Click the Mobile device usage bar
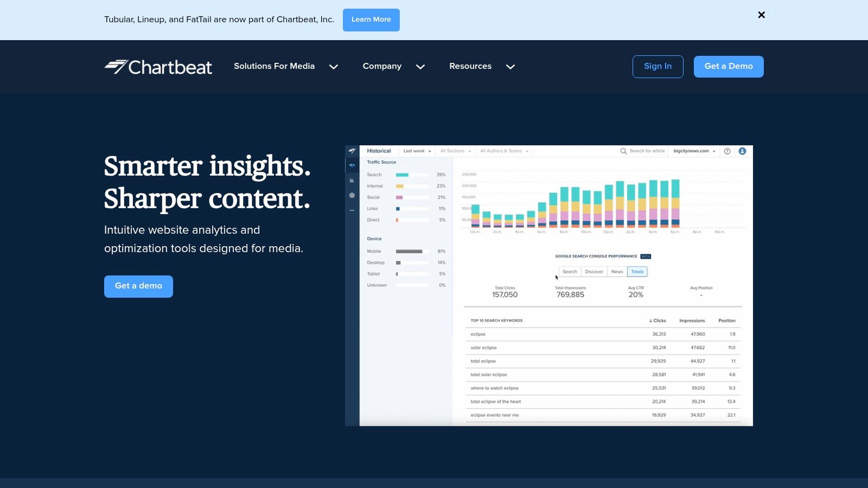 [409, 251]
